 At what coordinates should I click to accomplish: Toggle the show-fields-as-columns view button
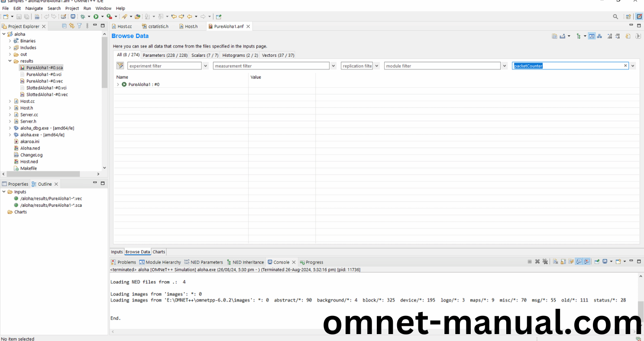tap(592, 36)
